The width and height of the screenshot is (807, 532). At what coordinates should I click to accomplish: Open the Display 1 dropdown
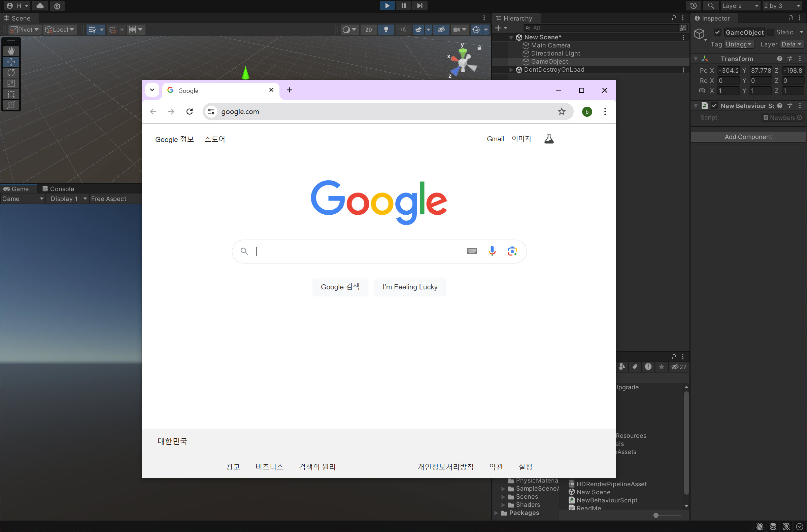[x=68, y=199]
